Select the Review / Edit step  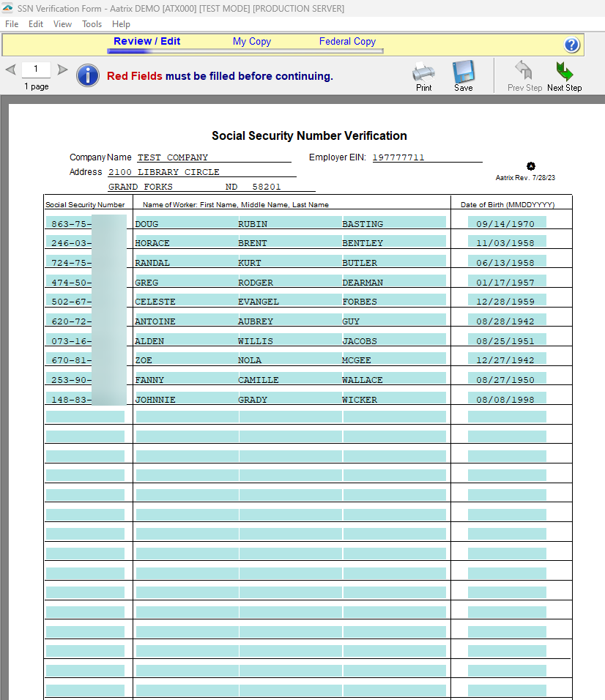click(x=146, y=42)
